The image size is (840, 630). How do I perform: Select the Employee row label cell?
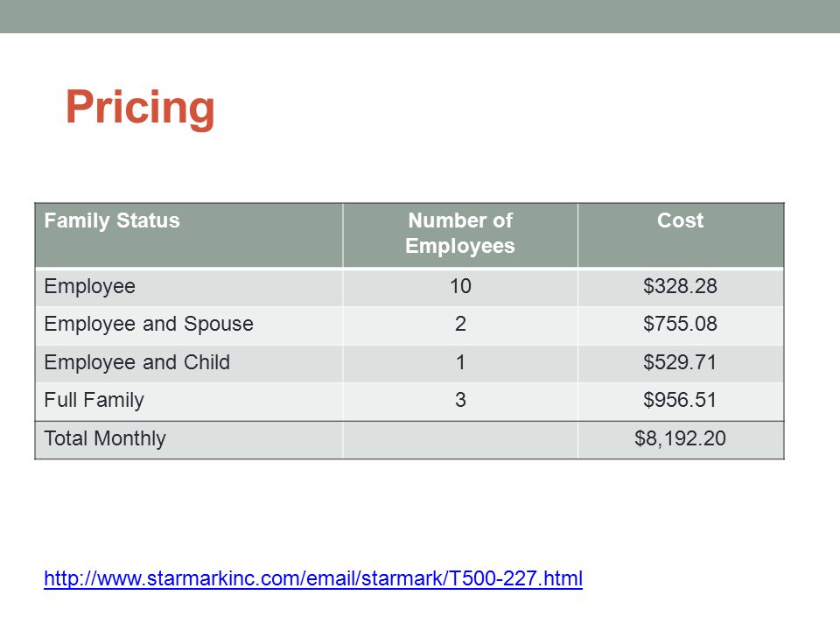point(189,287)
